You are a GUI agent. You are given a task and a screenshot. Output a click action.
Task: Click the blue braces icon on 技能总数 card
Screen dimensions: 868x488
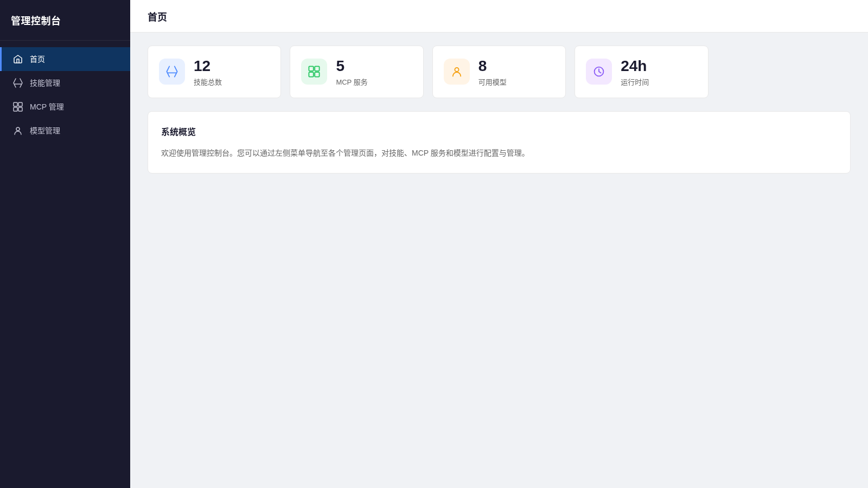coord(172,72)
